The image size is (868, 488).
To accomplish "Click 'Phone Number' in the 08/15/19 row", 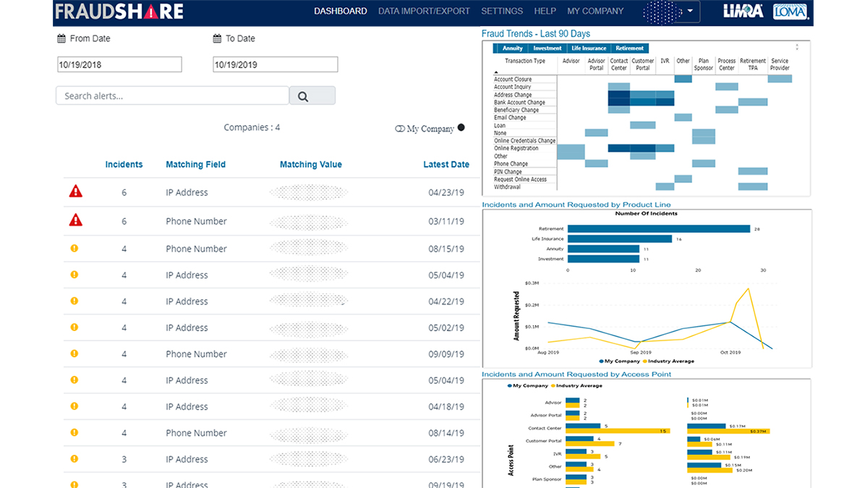I will [x=196, y=249].
